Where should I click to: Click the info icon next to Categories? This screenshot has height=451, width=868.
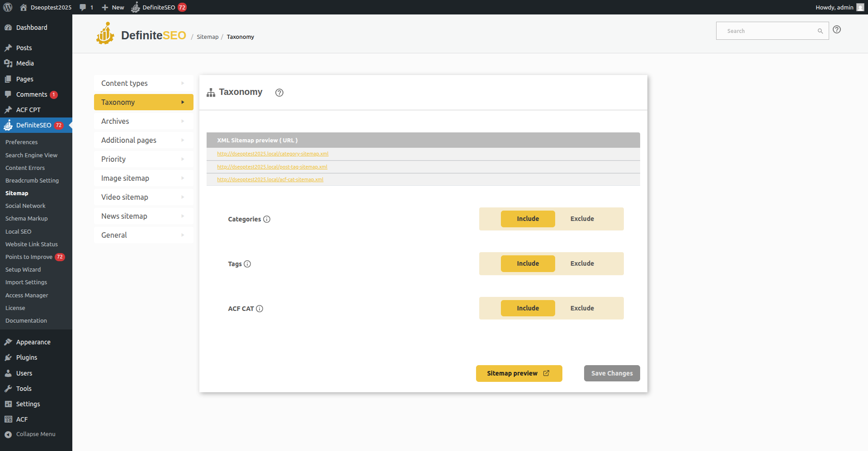click(x=267, y=219)
